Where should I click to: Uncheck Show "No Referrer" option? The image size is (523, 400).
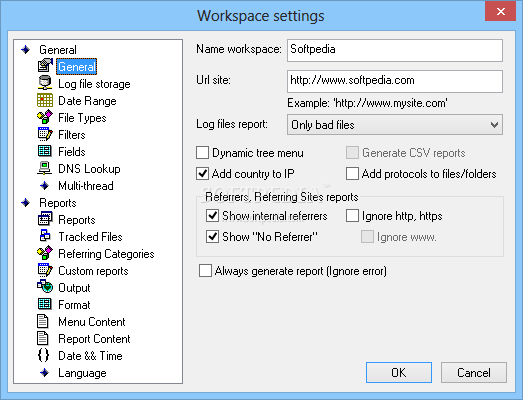(x=212, y=237)
